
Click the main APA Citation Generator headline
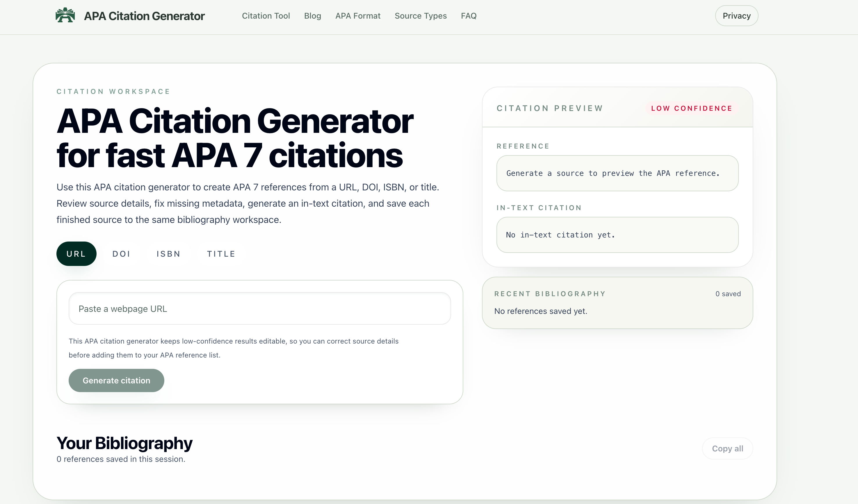tap(235, 138)
